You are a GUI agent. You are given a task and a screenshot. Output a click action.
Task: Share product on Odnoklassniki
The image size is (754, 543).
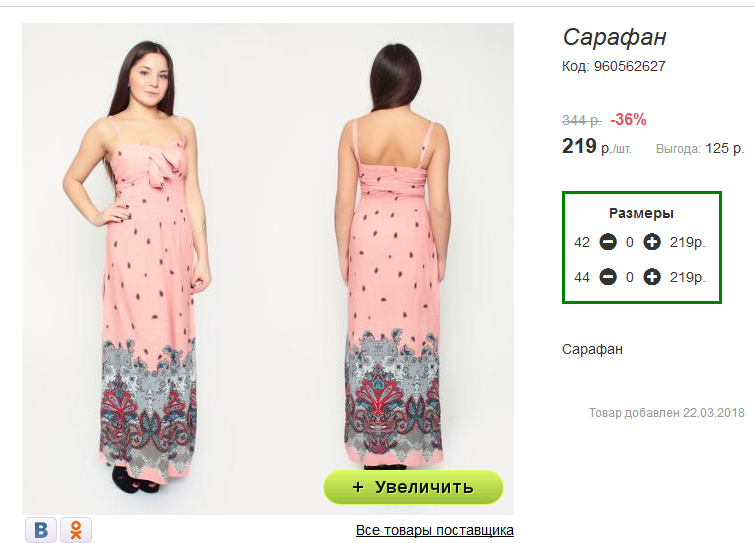click(76, 529)
